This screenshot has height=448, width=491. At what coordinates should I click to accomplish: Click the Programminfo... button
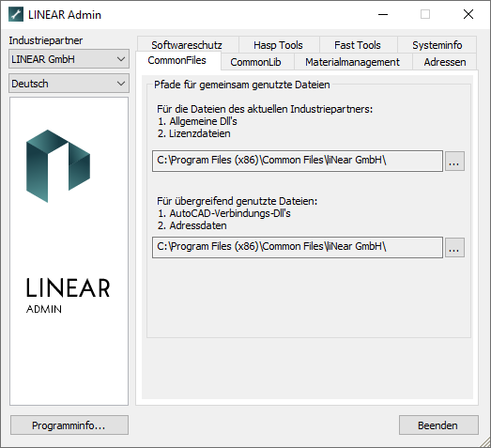(69, 425)
